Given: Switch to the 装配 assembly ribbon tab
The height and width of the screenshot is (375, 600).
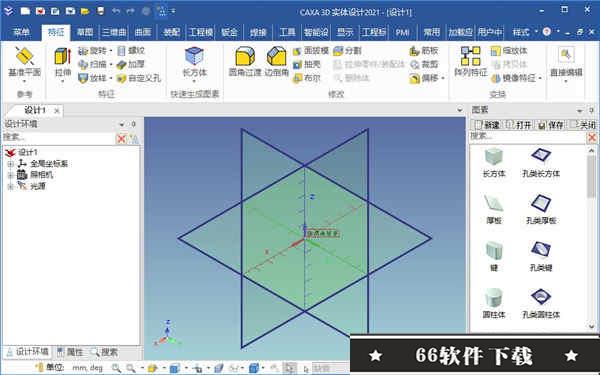Looking at the screenshot, I should point(171,32).
